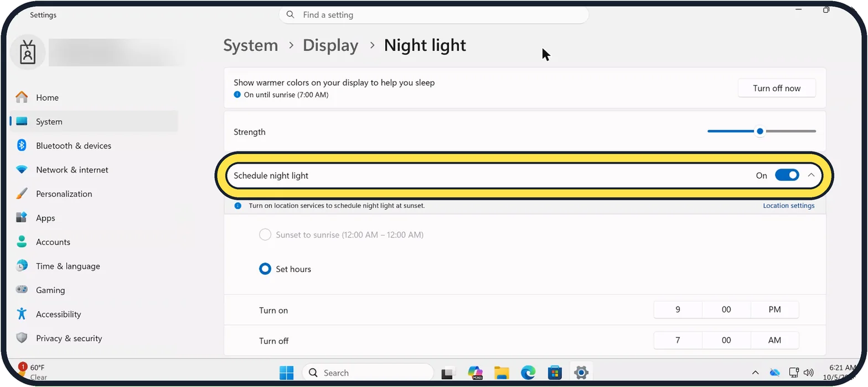
Task: Open the weather widget showing 60°F
Action: click(x=32, y=372)
